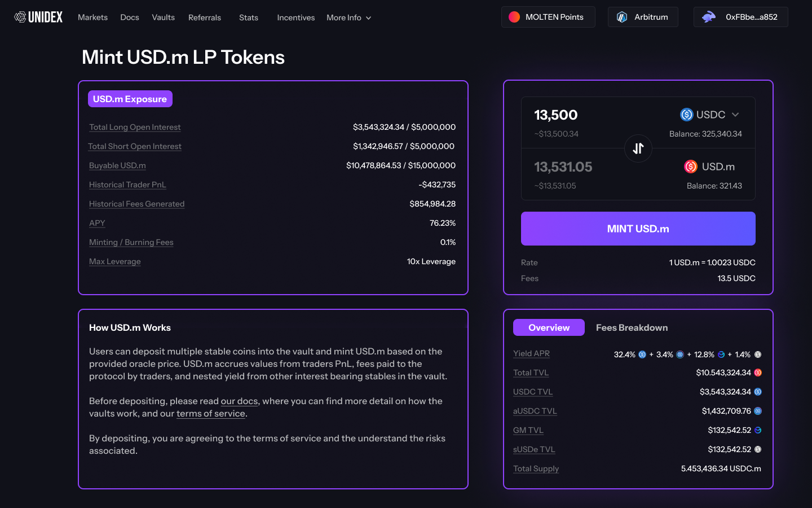
Task: Click the sUSDe TVL label
Action: 534,449
